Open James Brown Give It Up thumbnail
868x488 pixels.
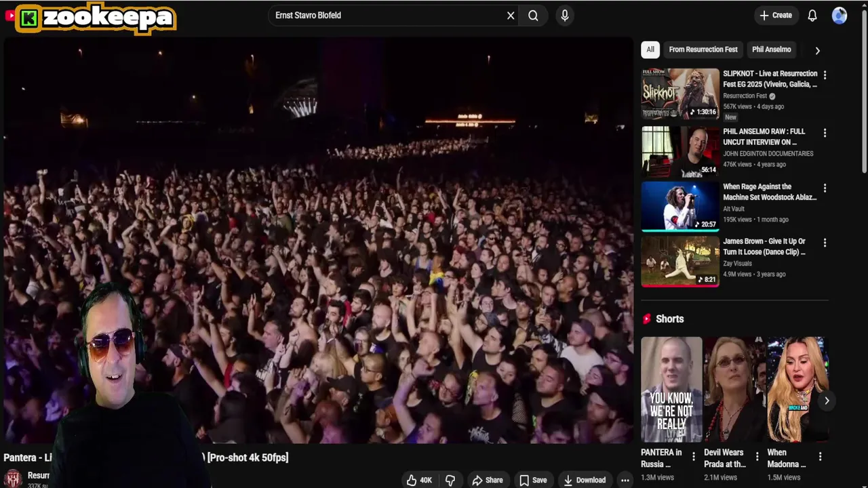click(680, 261)
